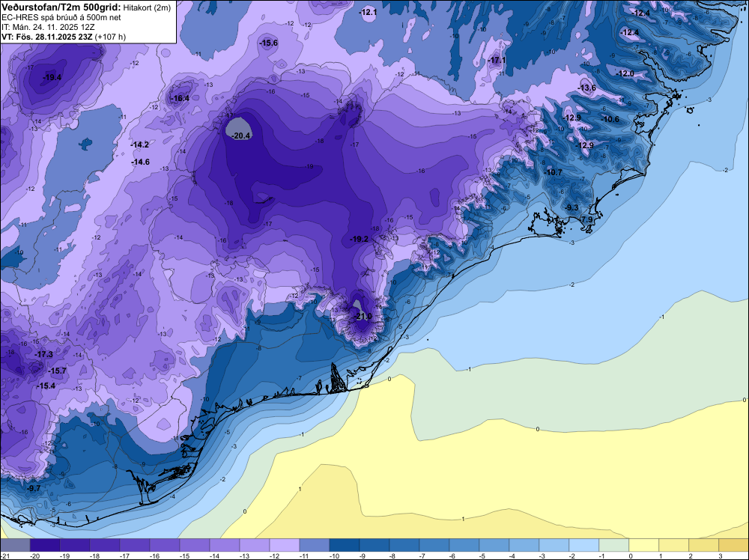The image size is (749, 560).
Task: Click the bold -20.4 temperature value
Action: 240,136
